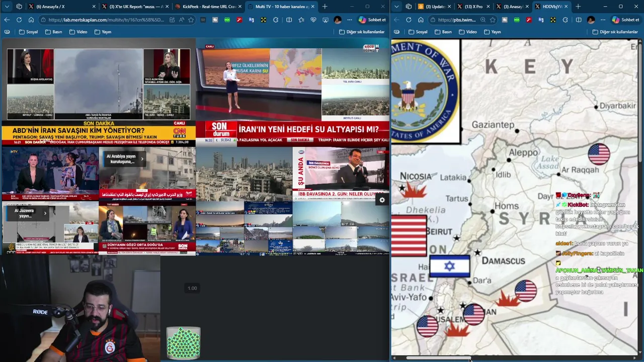Open Settings and more in left window

pos(350,20)
